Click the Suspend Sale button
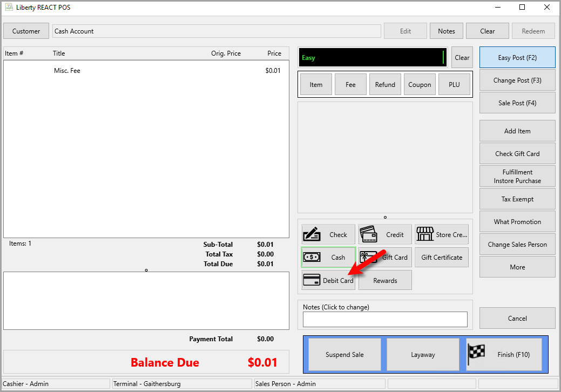This screenshot has width=561, height=392. tap(344, 354)
